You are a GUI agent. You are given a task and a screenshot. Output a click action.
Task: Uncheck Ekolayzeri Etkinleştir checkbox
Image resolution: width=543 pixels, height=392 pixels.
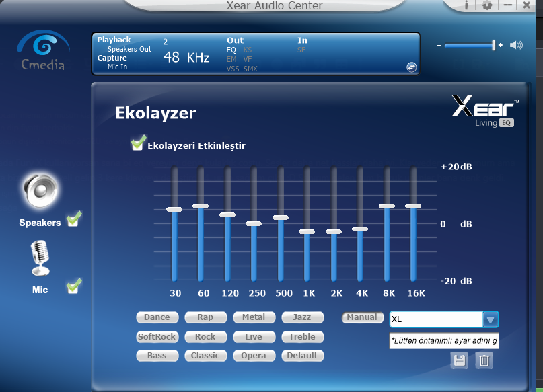coord(138,143)
